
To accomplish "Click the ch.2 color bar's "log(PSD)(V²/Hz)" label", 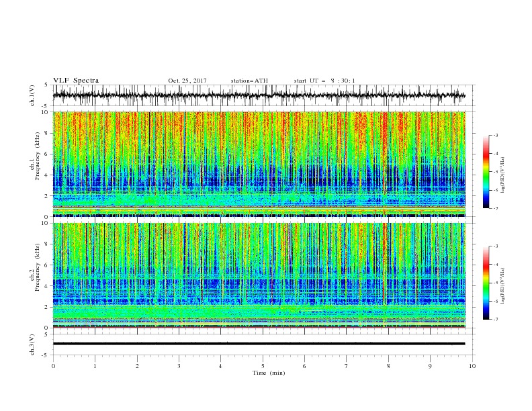I will 502,285.
